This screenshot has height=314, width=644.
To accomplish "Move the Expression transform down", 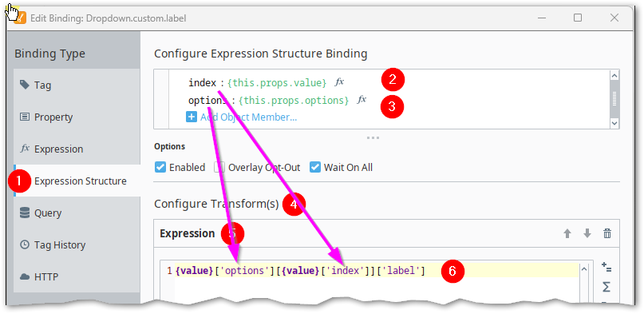I will (587, 234).
